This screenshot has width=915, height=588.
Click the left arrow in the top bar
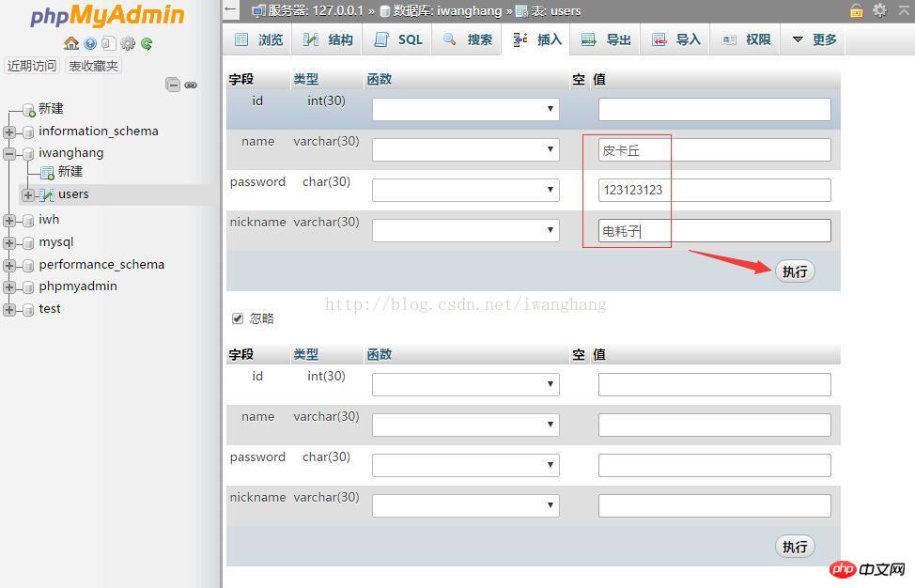(x=230, y=10)
